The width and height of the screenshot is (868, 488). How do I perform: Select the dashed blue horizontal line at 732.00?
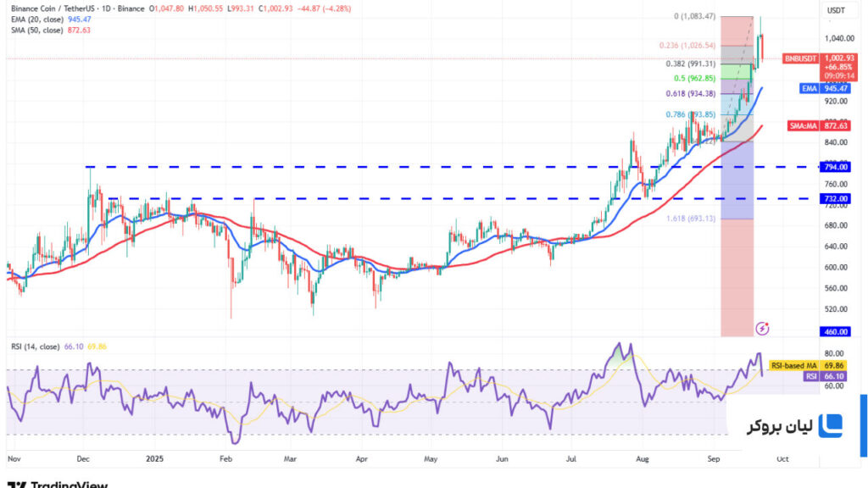[464, 198]
